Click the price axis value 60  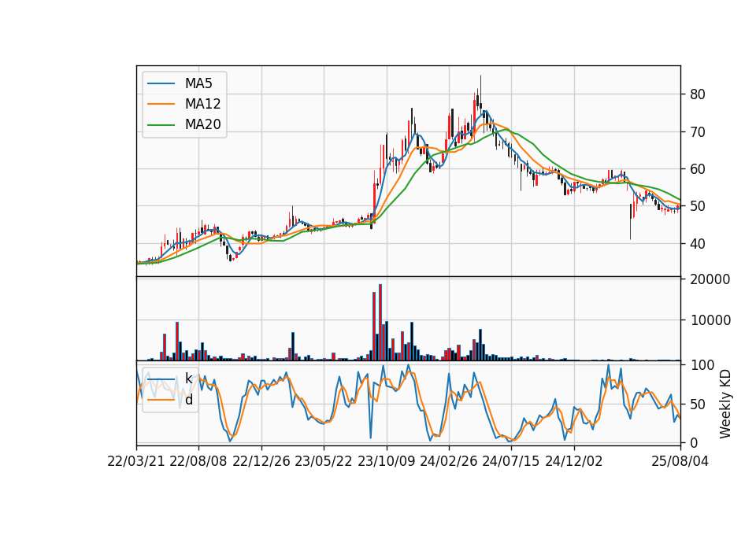point(698,169)
